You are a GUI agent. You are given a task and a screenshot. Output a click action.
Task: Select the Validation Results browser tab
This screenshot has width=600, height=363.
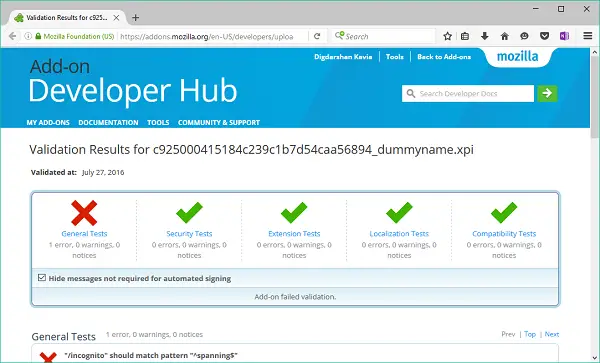67,18
